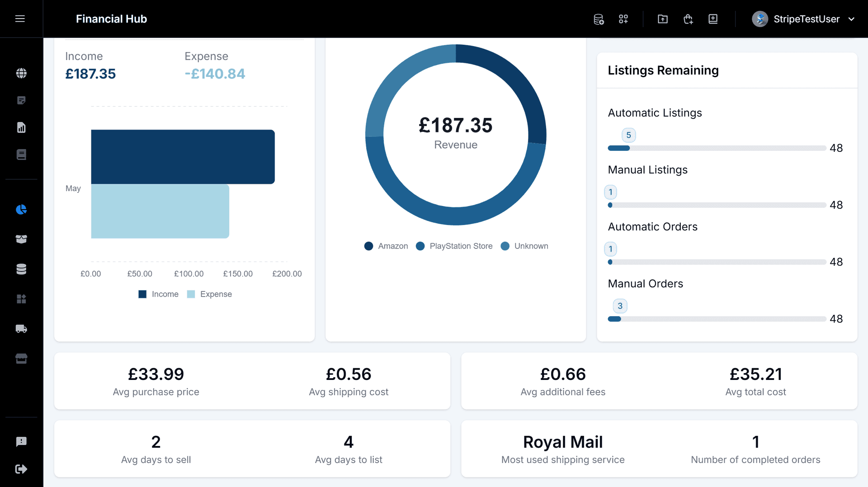Open the feedback message icon in sidebar
This screenshot has height=487, width=868.
[x=21, y=441]
